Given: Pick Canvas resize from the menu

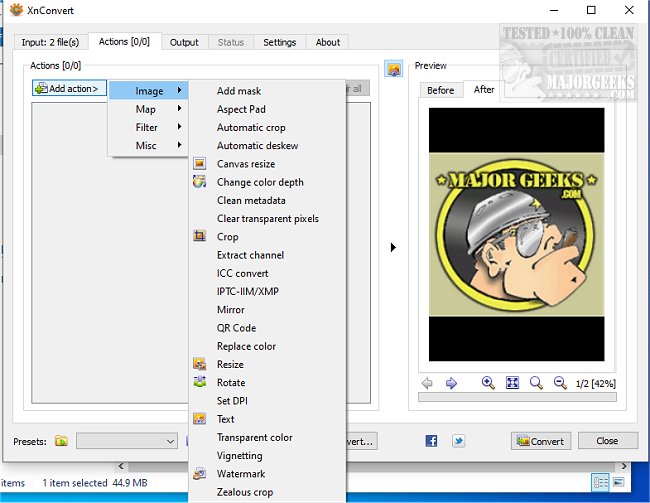Looking at the screenshot, I should pyautogui.click(x=245, y=164).
